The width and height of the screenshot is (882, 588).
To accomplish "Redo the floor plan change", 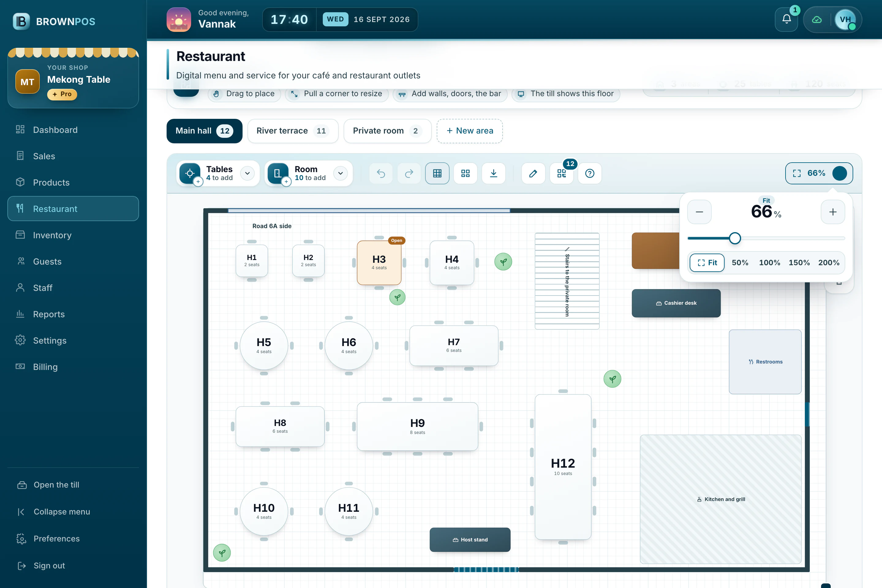I will [x=409, y=173].
